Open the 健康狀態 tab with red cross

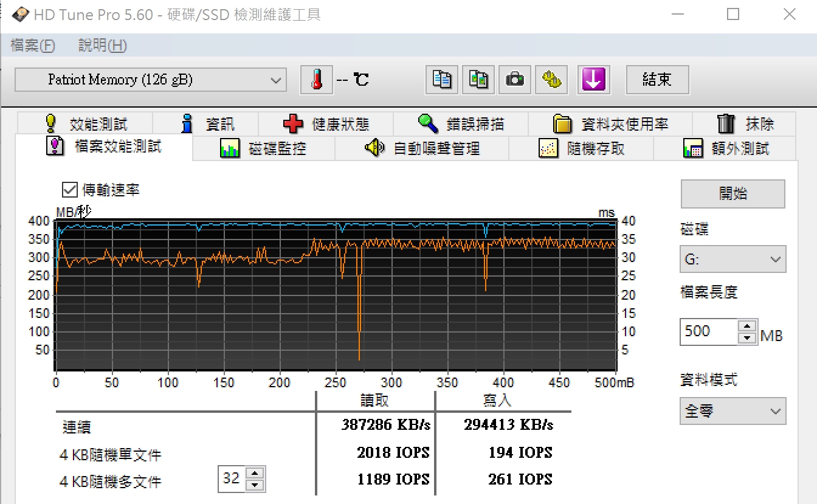pyautogui.click(x=326, y=124)
